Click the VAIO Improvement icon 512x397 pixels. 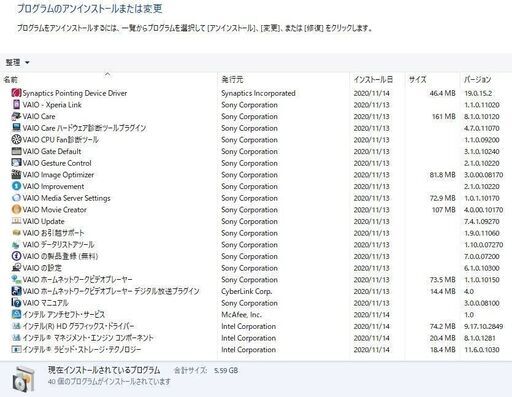point(16,186)
